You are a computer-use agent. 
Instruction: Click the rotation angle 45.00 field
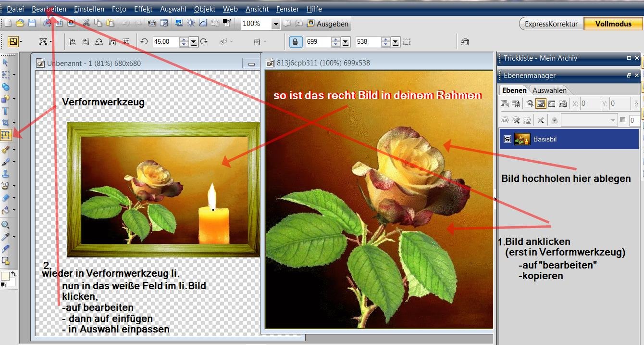(x=165, y=42)
